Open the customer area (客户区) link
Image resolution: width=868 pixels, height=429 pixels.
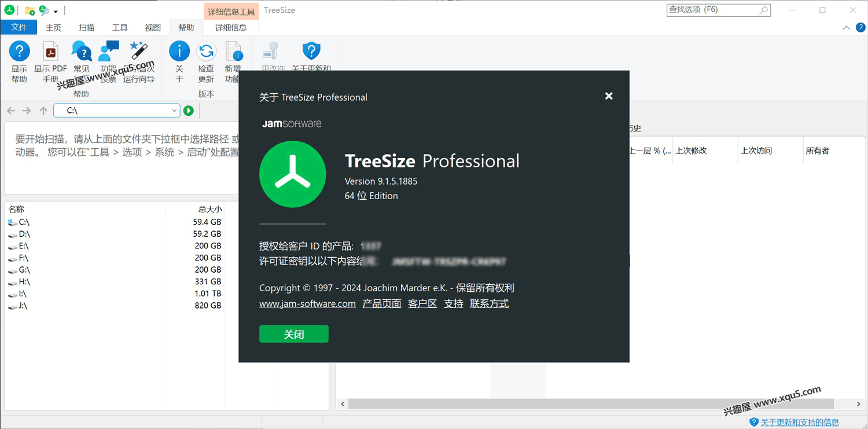click(422, 304)
